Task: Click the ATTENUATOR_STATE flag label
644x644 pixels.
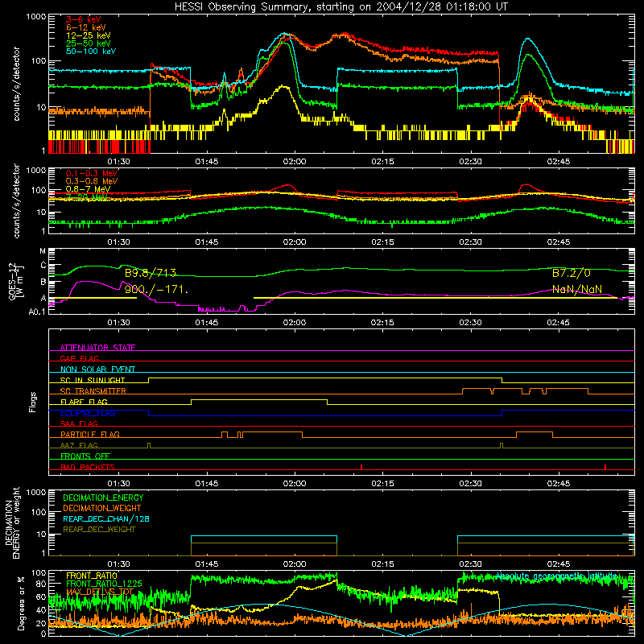Action: [97, 348]
